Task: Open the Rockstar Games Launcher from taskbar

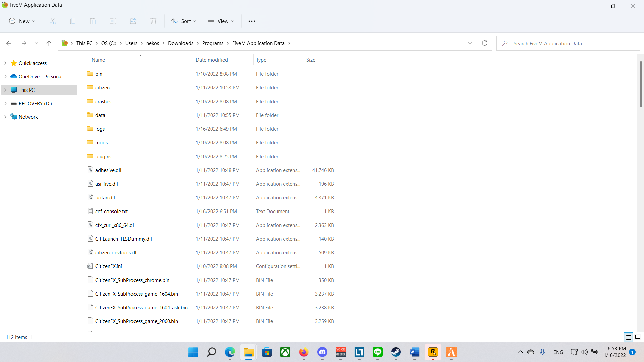Action: (x=433, y=353)
